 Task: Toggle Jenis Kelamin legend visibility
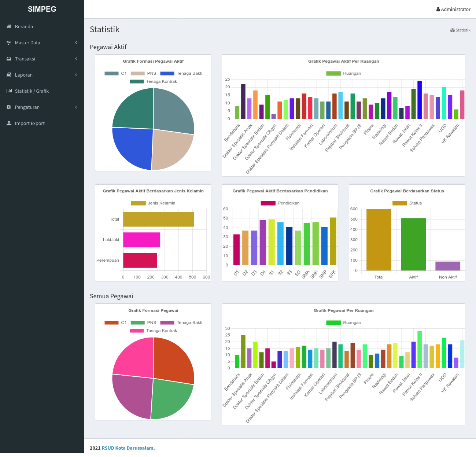click(153, 203)
